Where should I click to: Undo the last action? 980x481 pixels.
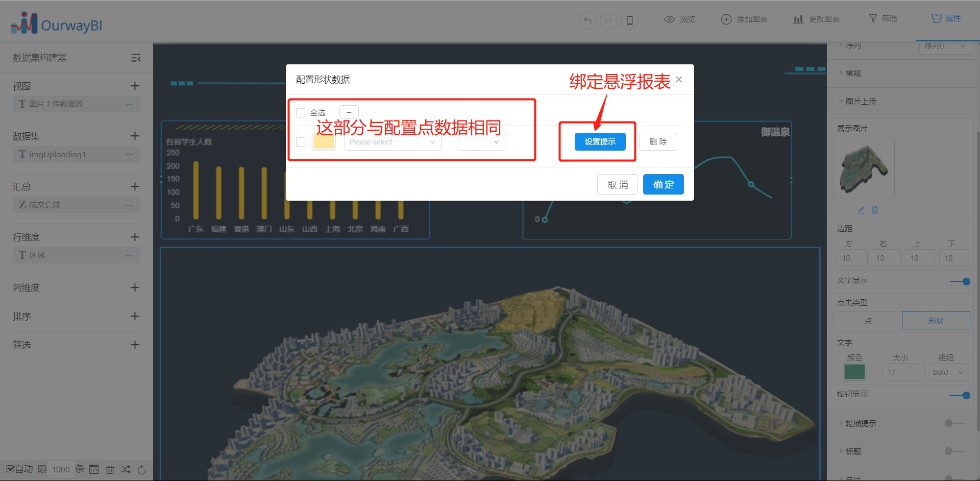(x=587, y=20)
